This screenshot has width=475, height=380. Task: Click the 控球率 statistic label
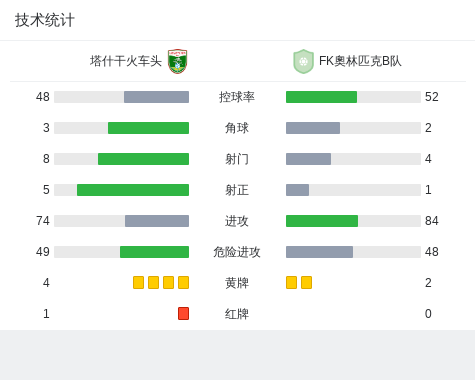tap(237, 97)
